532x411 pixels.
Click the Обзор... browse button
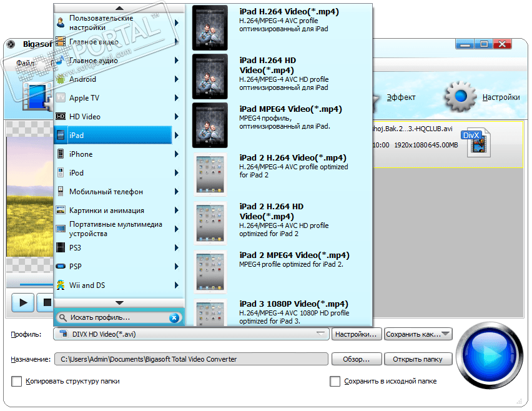[x=357, y=359]
